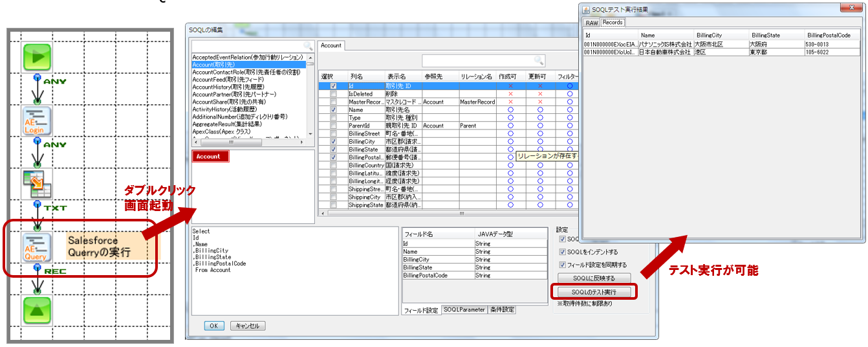Check the BillingStreet field checkbox

point(333,133)
